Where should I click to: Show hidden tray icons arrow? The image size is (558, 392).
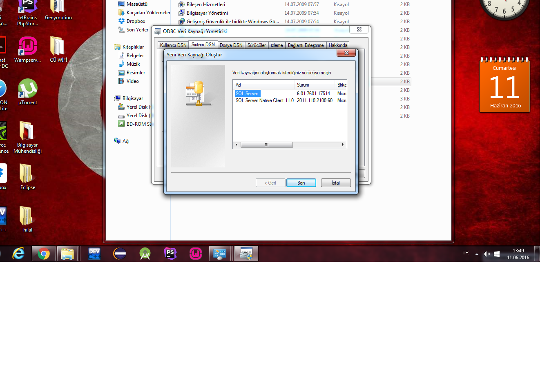(477, 254)
